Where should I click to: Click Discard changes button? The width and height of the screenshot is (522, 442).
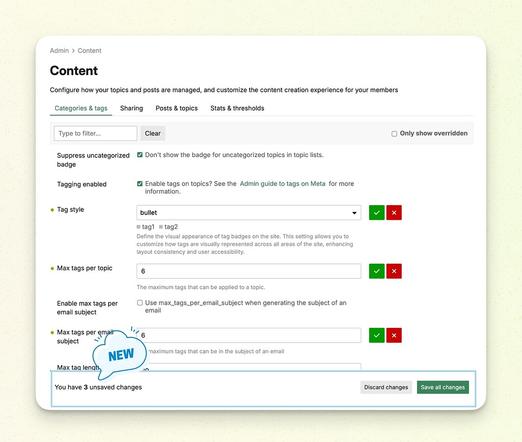(386, 387)
